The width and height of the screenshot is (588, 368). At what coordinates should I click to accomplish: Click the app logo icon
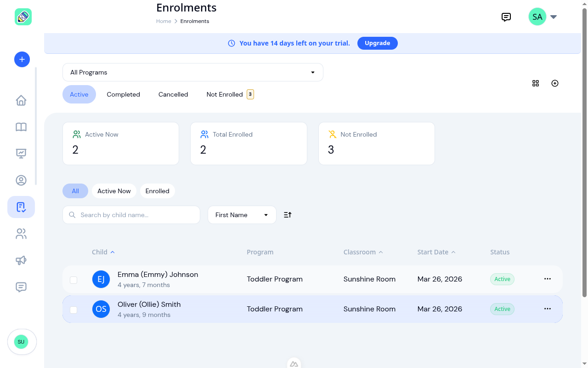pos(23,17)
